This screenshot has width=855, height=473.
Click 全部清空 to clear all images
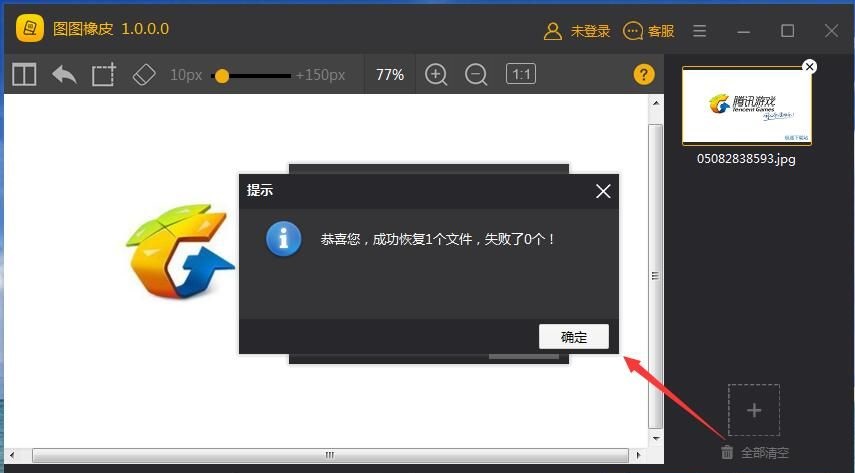(x=755, y=453)
